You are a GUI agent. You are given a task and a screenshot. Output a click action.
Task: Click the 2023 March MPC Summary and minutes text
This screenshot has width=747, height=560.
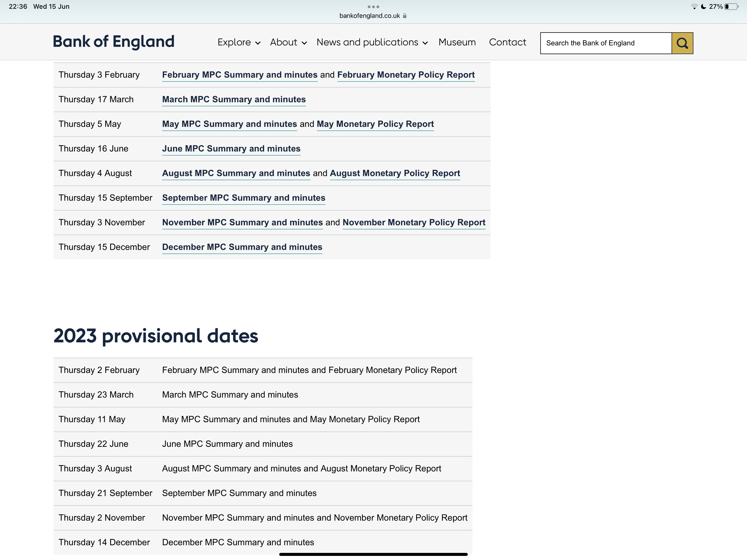pyautogui.click(x=230, y=395)
